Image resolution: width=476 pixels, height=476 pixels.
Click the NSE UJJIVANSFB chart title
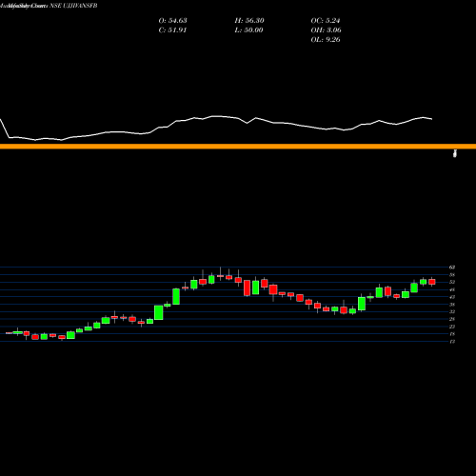click(73, 6)
